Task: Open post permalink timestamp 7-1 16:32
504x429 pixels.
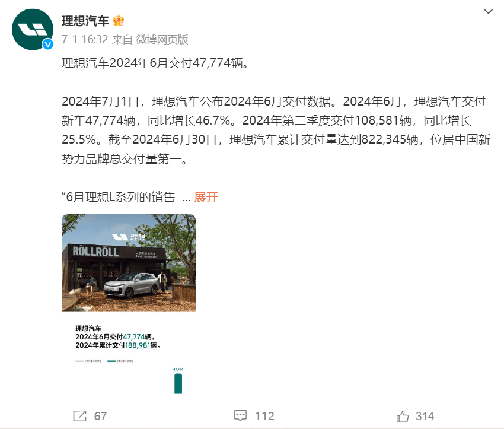Action: click(85, 40)
